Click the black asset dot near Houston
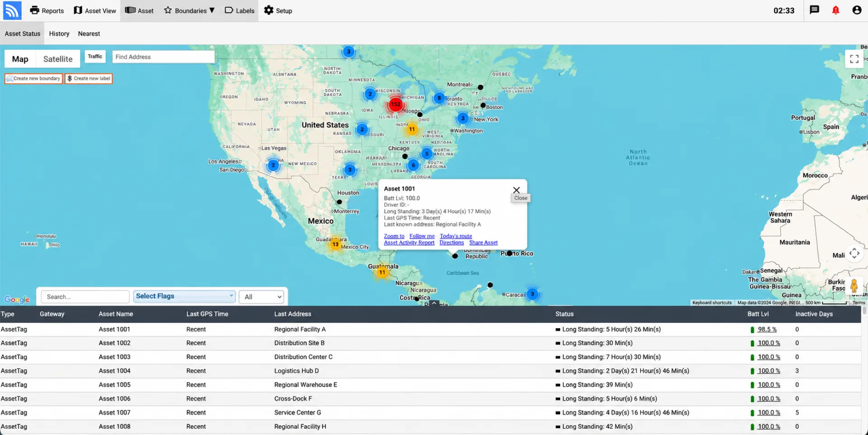This screenshot has height=435, width=868. 339,202
